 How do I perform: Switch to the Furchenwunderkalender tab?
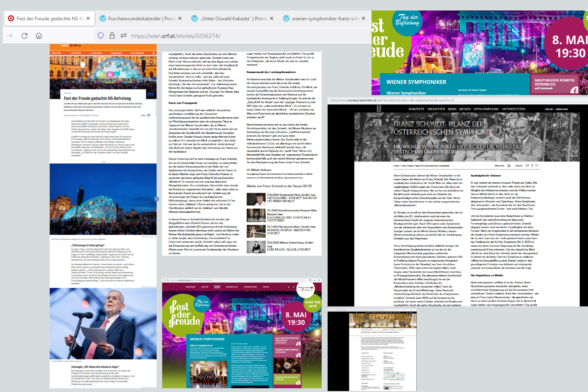[x=138, y=18]
